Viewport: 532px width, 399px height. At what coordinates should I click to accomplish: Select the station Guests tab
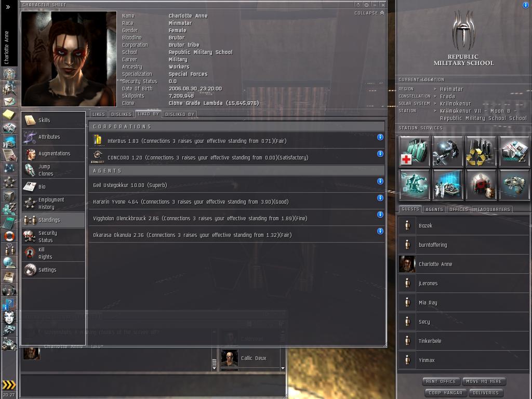point(410,209)
